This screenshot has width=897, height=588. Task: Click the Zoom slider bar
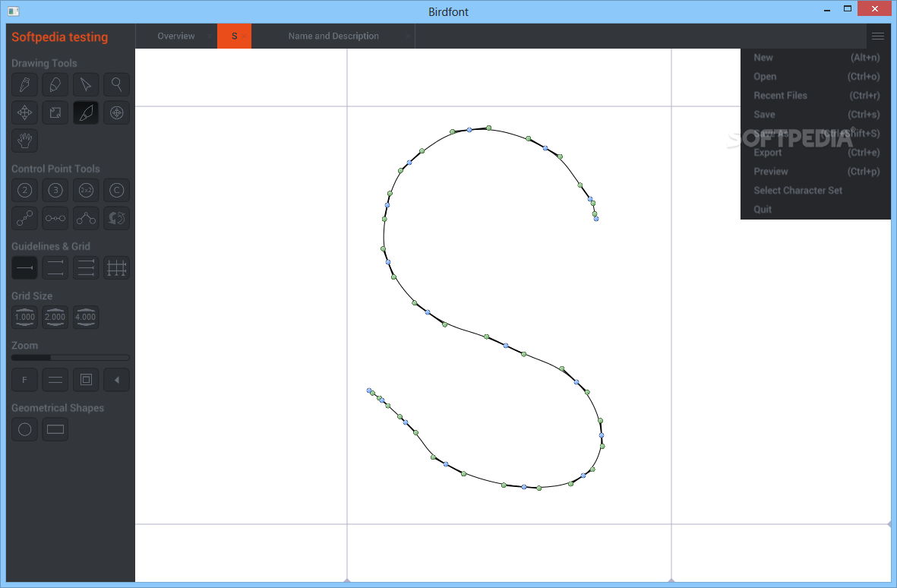coord(71,358)
